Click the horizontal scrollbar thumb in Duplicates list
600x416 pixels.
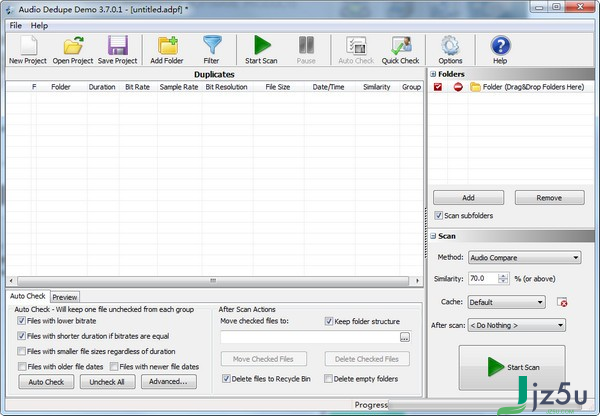pyautogui.click(x=213, y=281)
